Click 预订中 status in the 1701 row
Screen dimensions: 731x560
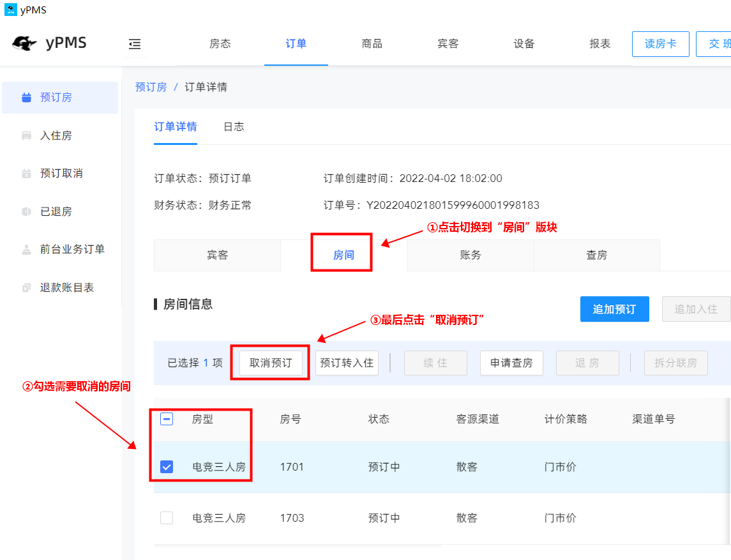(x=384, y=467)
